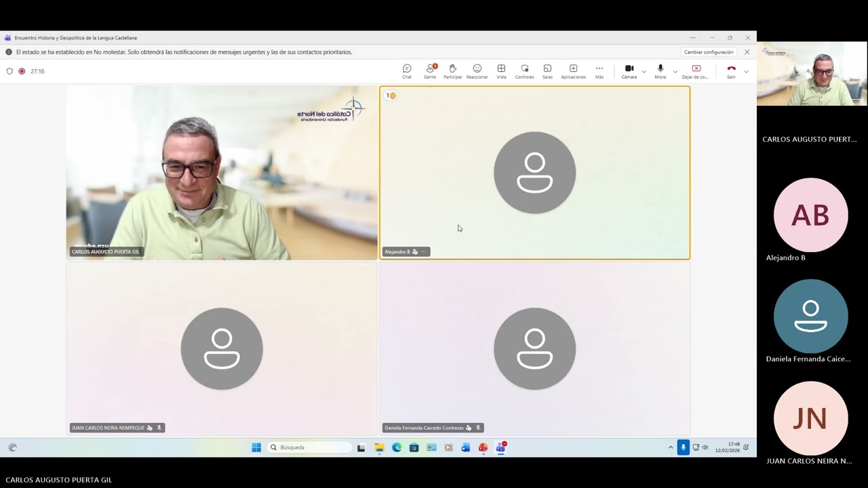Open the Teams title bar more options

click(x=692, y=38)
